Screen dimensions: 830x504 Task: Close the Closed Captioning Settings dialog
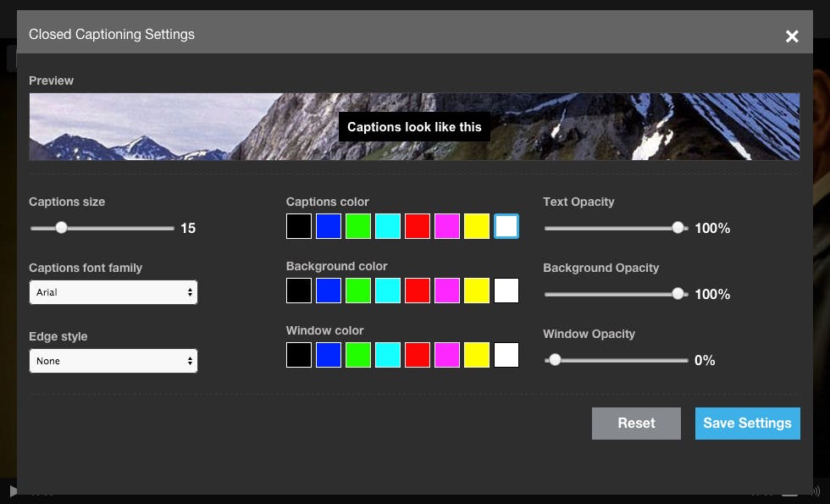click(x=792, y=36)
